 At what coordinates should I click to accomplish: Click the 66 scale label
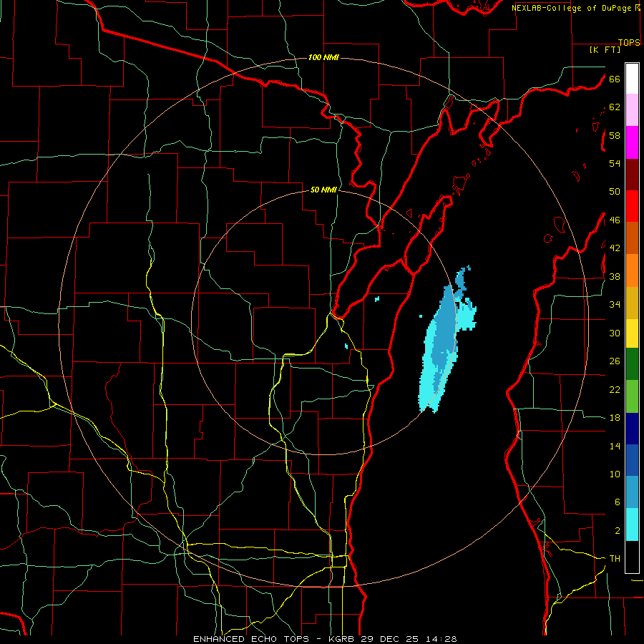tap(615, 79)
